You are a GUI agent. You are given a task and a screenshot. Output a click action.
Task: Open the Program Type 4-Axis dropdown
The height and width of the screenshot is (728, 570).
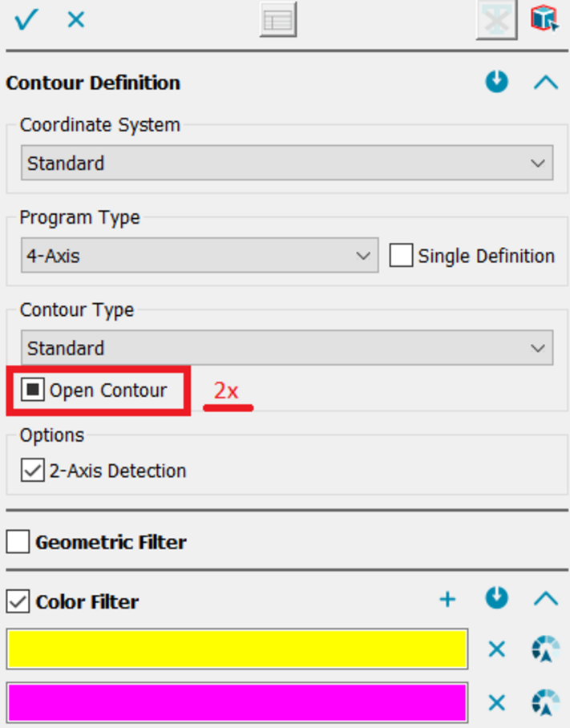(x=199, y=256)
